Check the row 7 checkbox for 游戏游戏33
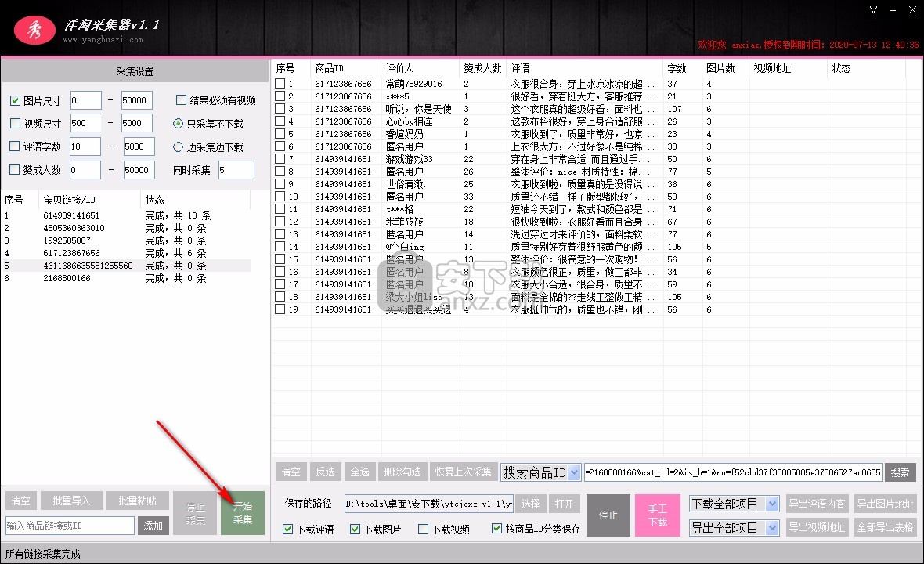The image size is (924, 564). pyautogui.click(x=280, y=158)
